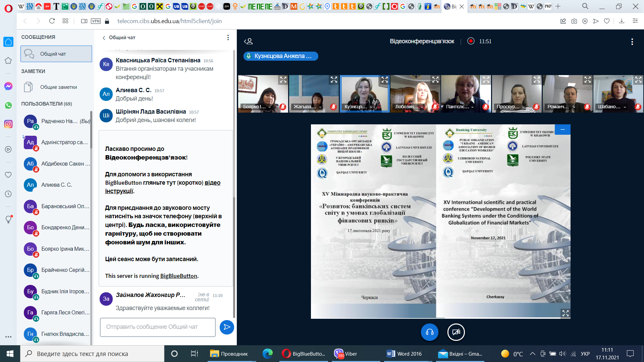Make presentation fullscreen with bottom-right icon
This screenshot has height=362, width=644.
pyautogui.click(x=566, y=313)
